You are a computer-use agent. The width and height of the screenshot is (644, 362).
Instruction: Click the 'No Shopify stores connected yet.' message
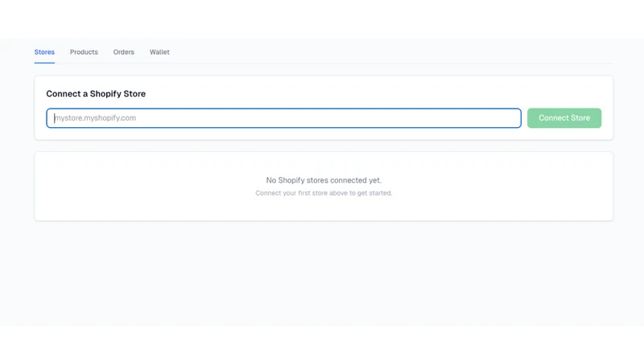324,180
